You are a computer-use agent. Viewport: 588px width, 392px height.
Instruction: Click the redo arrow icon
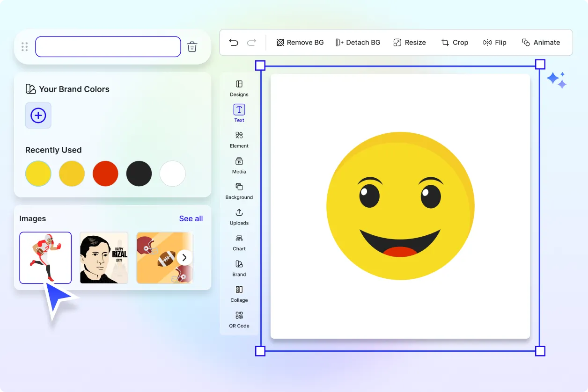click(x=251, y=43)
